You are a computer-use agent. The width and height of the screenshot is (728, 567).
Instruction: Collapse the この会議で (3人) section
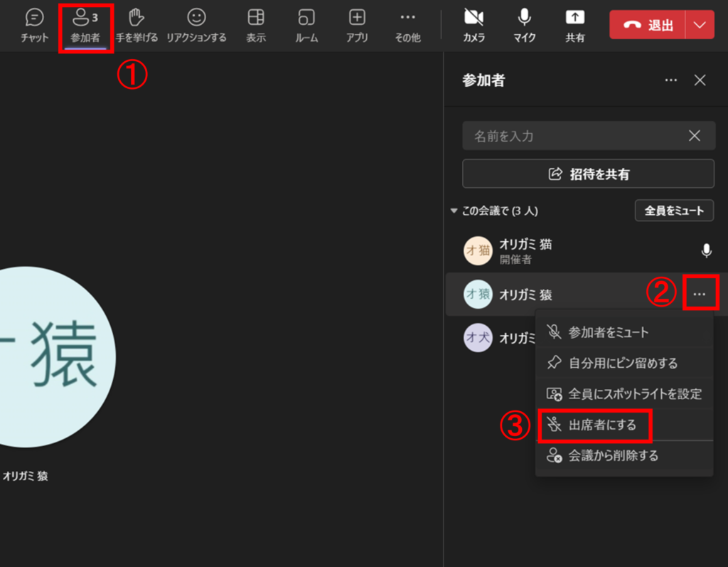(x=454, y=211)
